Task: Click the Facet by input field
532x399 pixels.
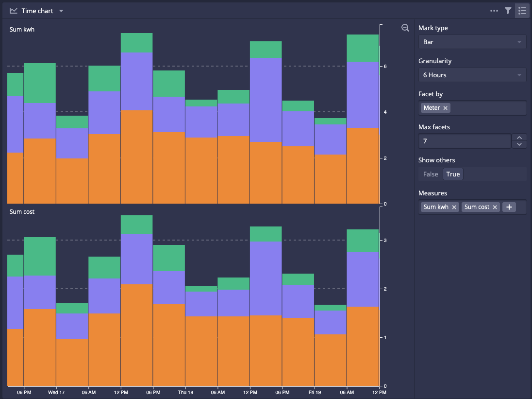Action: click(x=472, y=108)
